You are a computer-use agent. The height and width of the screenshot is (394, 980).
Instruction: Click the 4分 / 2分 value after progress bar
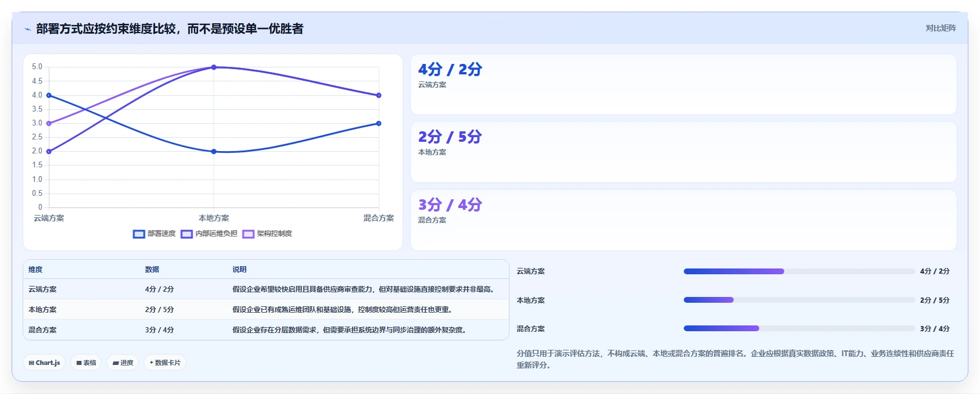[x=935, y=271]
